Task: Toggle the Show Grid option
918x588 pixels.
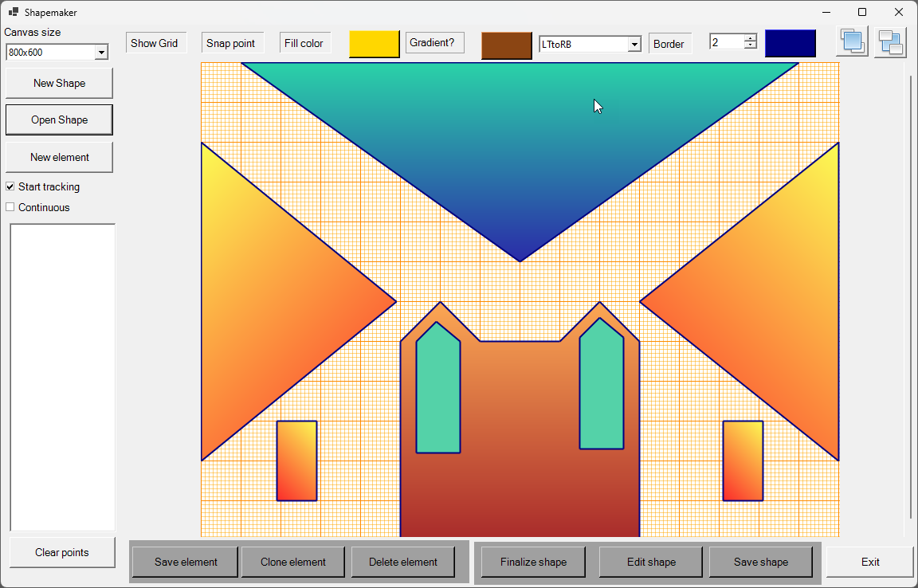Action: coord(155,42)
